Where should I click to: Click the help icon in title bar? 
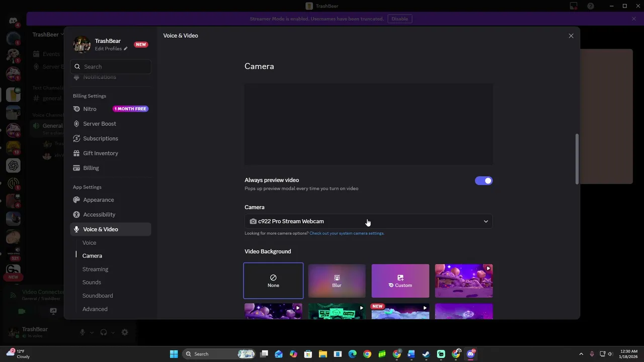(x=591, y=6)
